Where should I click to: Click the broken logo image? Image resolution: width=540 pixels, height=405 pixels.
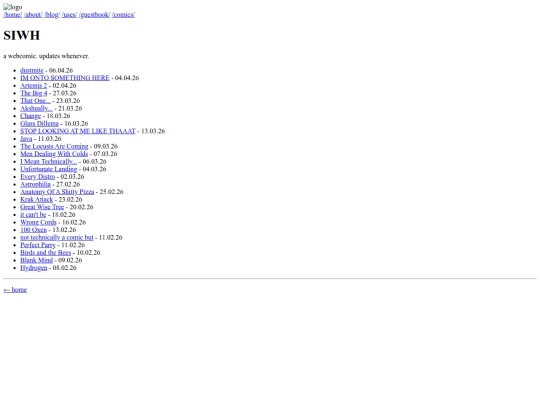point(13,7)
